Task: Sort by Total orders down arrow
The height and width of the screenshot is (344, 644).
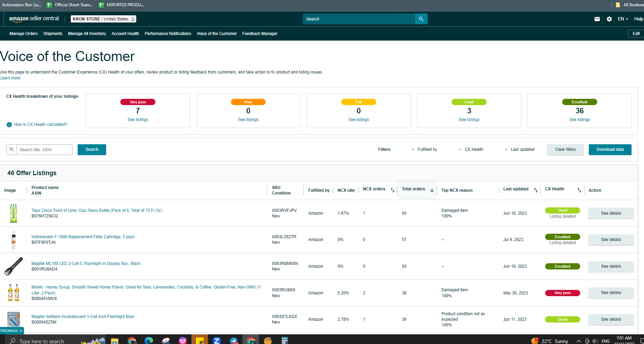Action: click(x=432, y=190)
